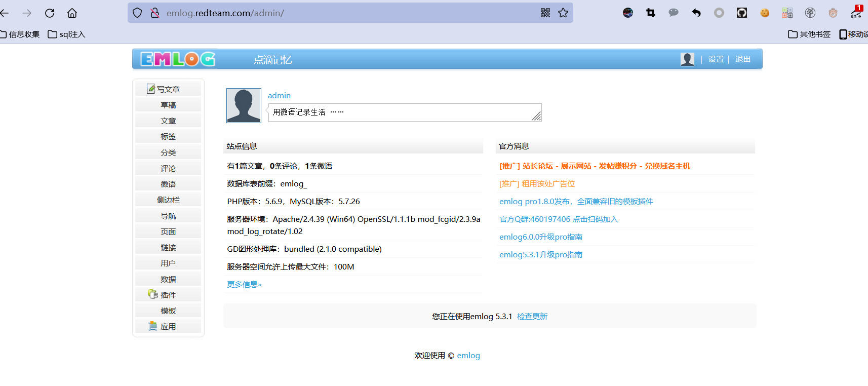This screenshot has width=868, height=386.
Task: Open the grey ring extension
Action: click(719, 13)
